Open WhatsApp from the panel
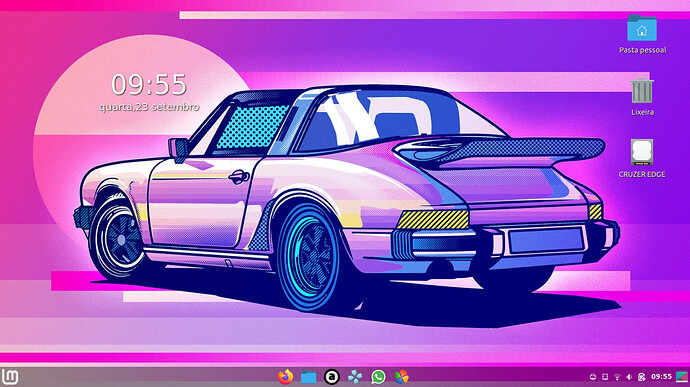The image size is (690, 387). tap(378, 377)
